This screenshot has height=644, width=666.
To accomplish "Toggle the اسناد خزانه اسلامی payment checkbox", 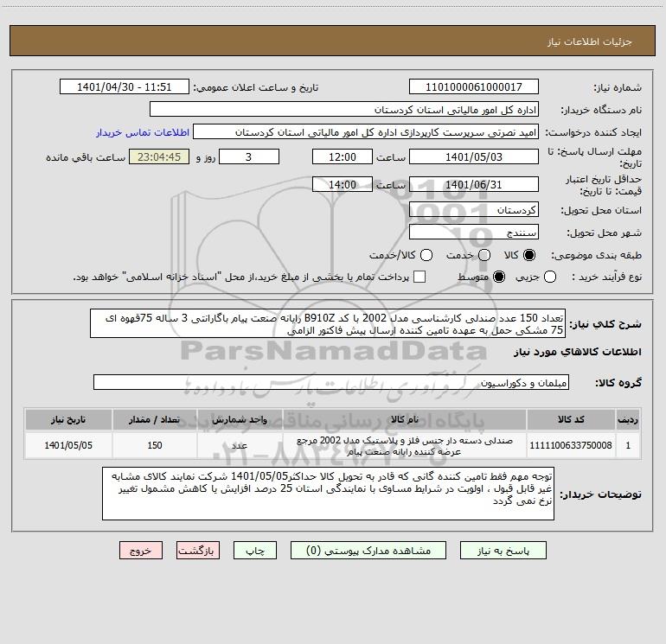I will point(419,277).
